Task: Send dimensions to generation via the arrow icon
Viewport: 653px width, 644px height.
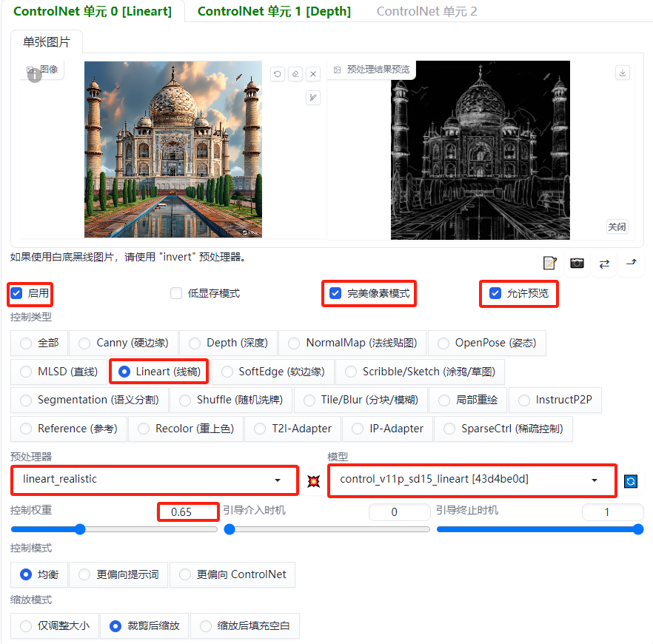Action: click(633, 263)
